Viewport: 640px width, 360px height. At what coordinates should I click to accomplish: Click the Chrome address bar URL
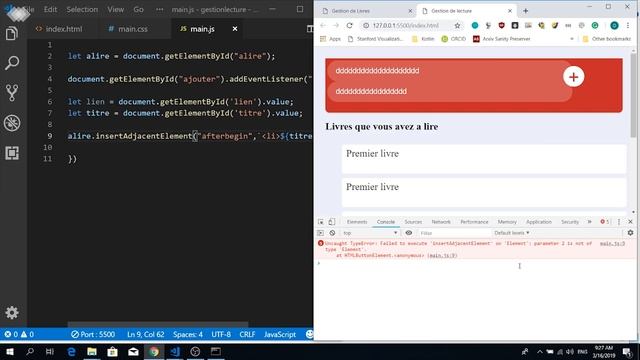coord(406,25)
